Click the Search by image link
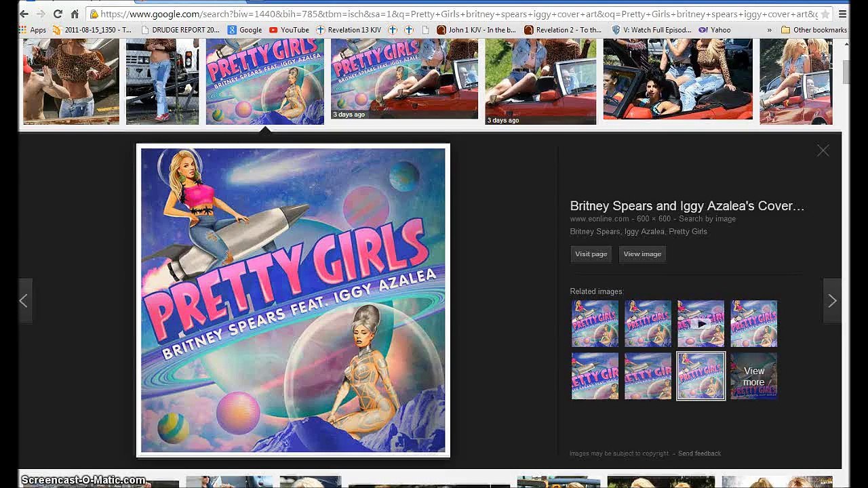The width and height of the screenshot is (868, 488). pos(707,219)
